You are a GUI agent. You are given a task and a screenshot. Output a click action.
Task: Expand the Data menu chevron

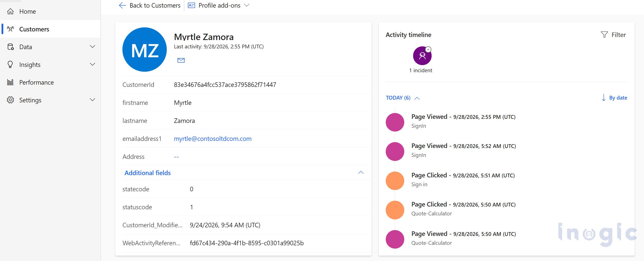93,47
